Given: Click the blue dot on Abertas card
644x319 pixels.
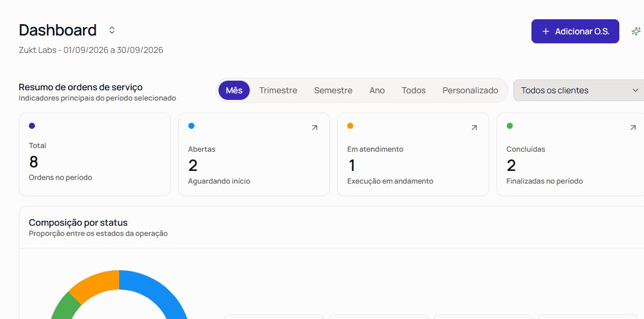Looking at the screenshot, I should [191, 126].
